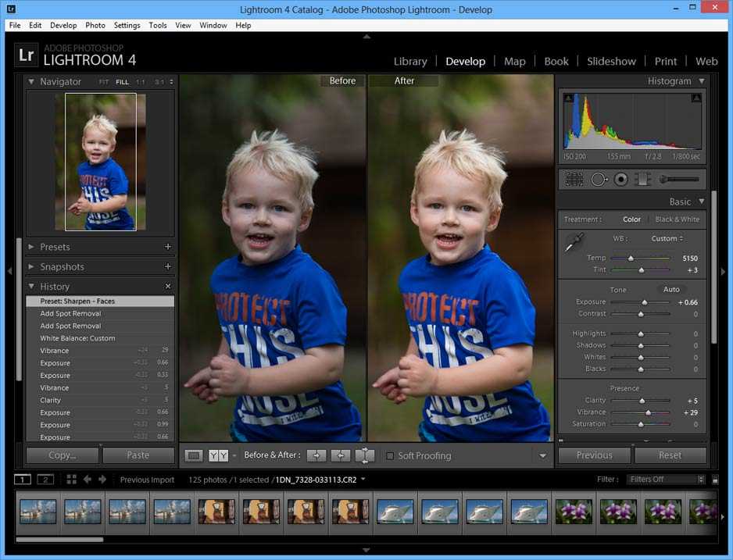Switch to Library module
The width and height of the screenshot is (733, 560).
tap(410, 61)
